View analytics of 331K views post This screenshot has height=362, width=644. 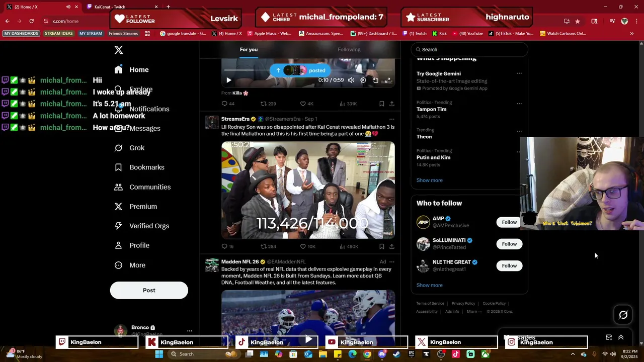point(348,104)
